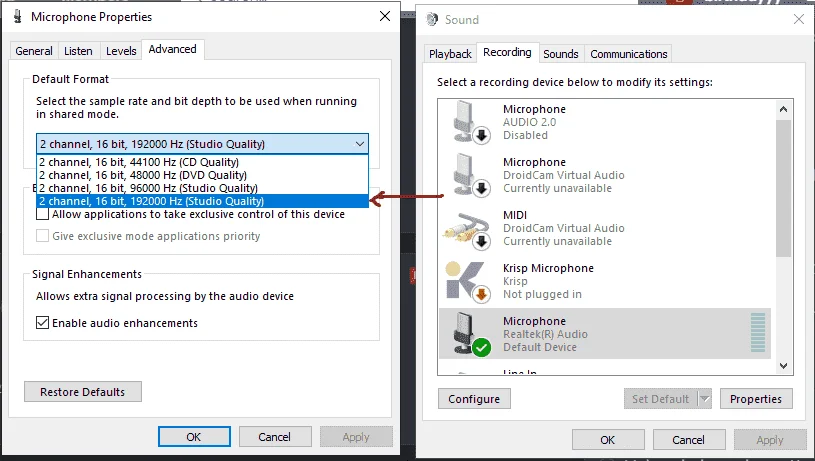Select the disabled AUDIO 2.0 microphone icon
The height and width of the screenshot is (461, 815).
pos(470,122)
